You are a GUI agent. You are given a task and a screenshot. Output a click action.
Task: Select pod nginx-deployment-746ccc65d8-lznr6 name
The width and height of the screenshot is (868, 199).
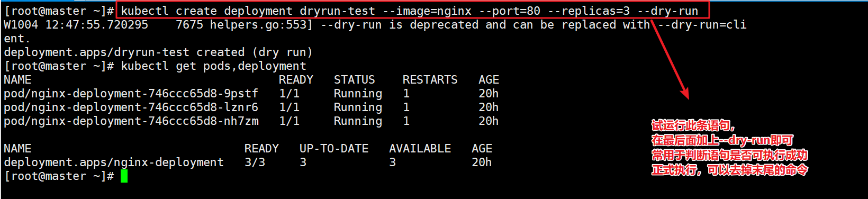coord(131,107)
